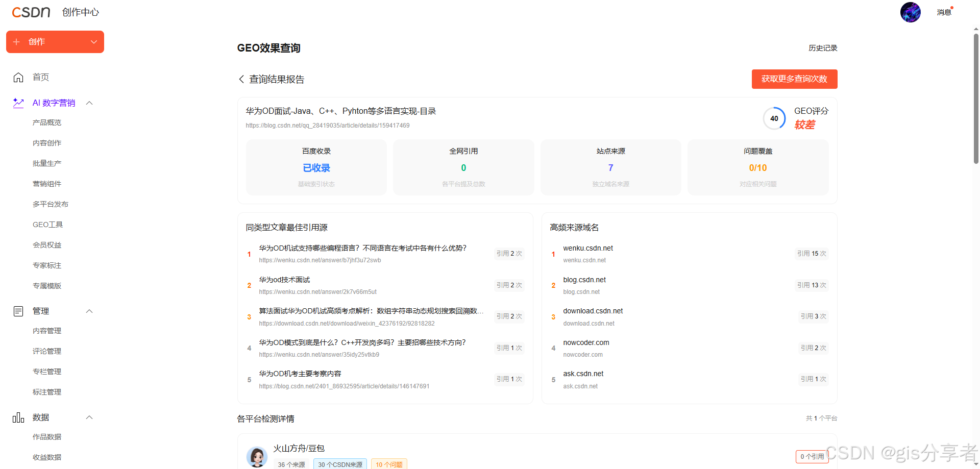The height and width of the screenshot is (469, 980).
Task: Click blog.csdn.net domain entry
Action: coord(584,280)
